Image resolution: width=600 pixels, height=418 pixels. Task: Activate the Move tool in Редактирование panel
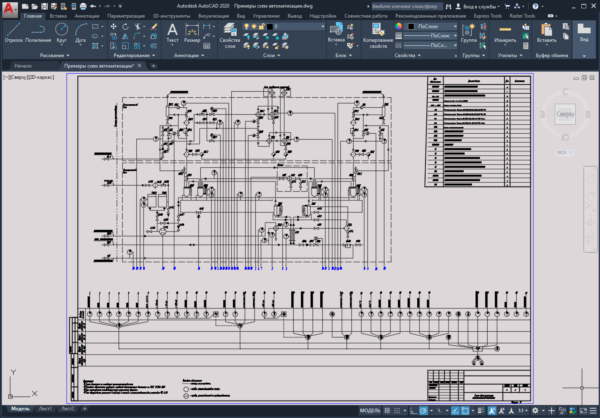(114, 26)
